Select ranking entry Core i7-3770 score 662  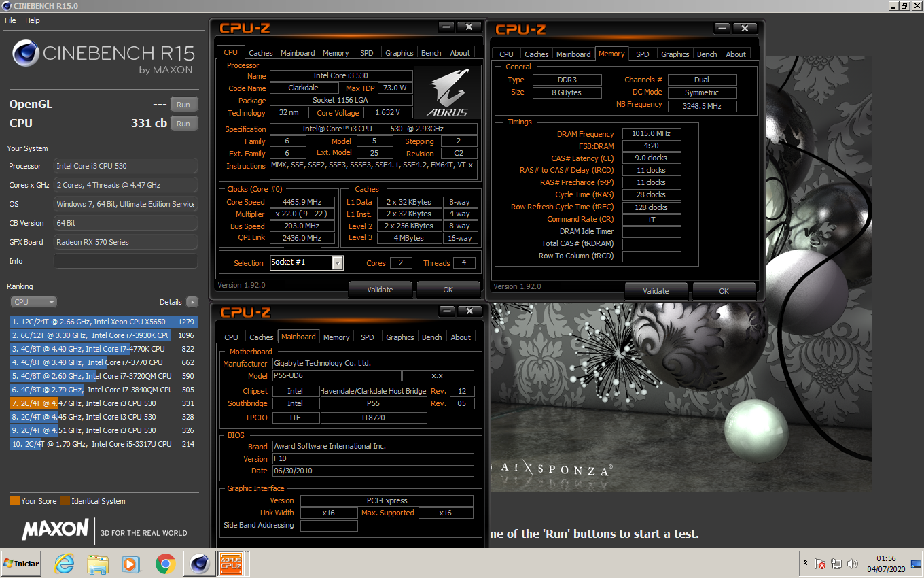click(x=103, y=362)
